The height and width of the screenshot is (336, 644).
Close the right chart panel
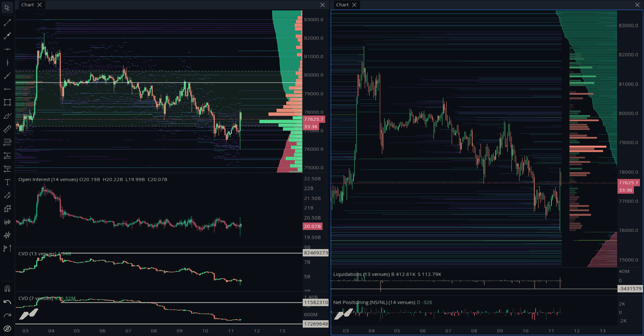pyautogui.click(x=637, y=5)
